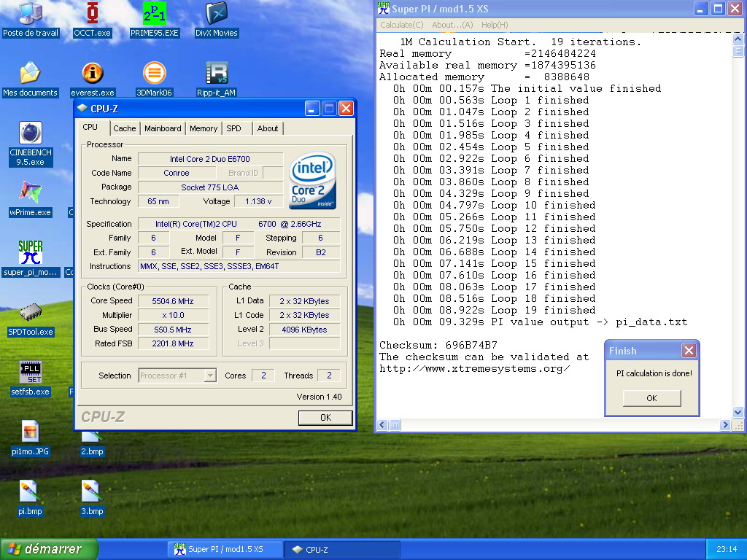Viewport: 747px width, 560px height.
Task: Click Super PI vertical scrollbar up arrow
Action: click(738, 39)
